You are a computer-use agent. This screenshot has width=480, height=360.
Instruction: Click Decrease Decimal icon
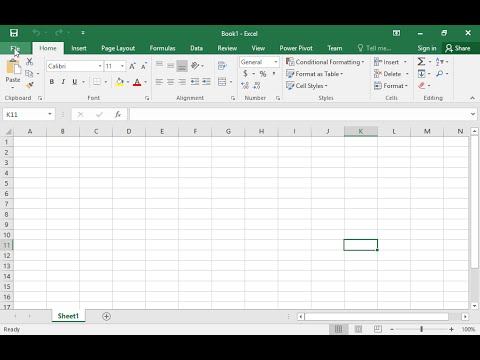[256, 86]
